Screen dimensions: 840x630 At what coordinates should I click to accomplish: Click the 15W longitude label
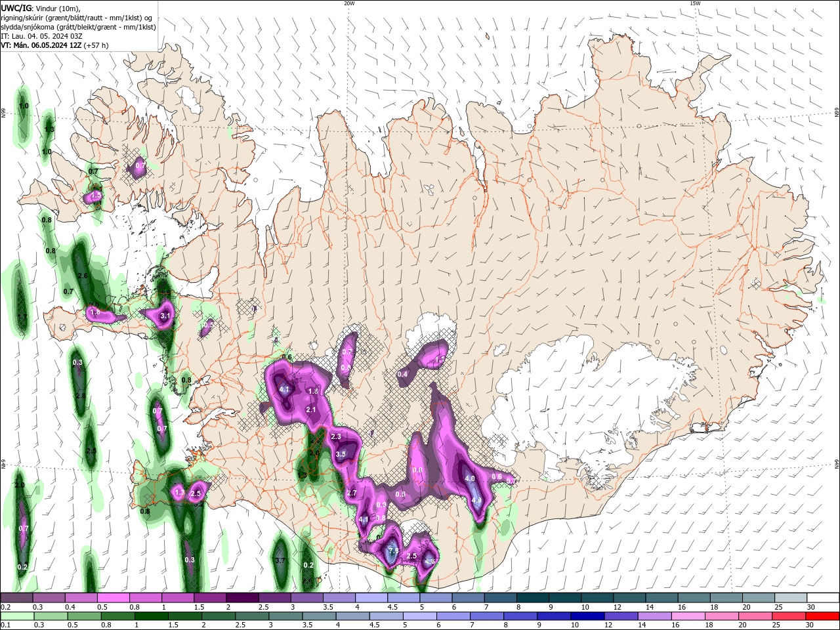695,3
